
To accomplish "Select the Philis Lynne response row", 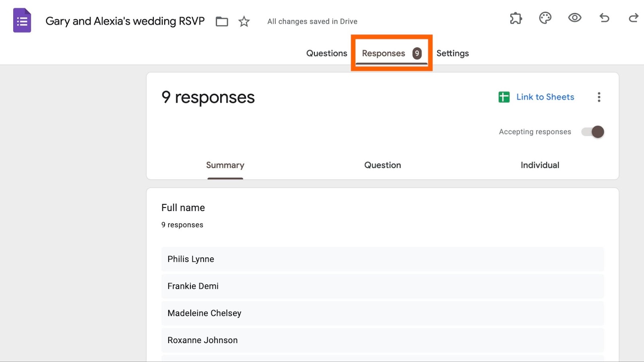I will tap(382, 259).
